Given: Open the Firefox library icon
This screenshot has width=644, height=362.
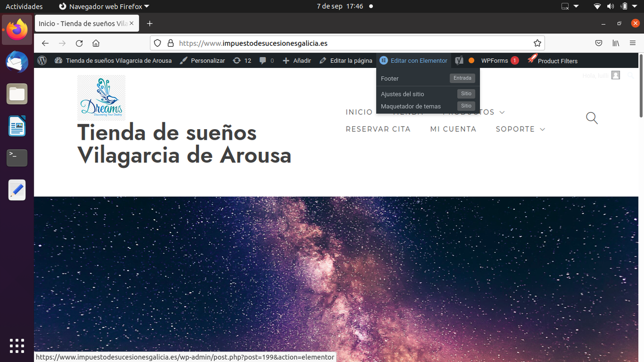Looking at the screenshot, I should point(616,43).
